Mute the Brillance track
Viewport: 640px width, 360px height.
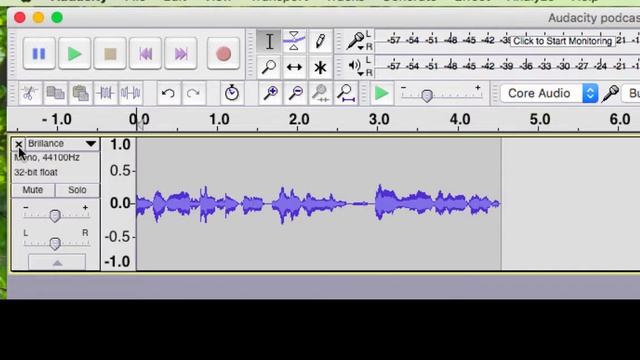tap(33, 190)
